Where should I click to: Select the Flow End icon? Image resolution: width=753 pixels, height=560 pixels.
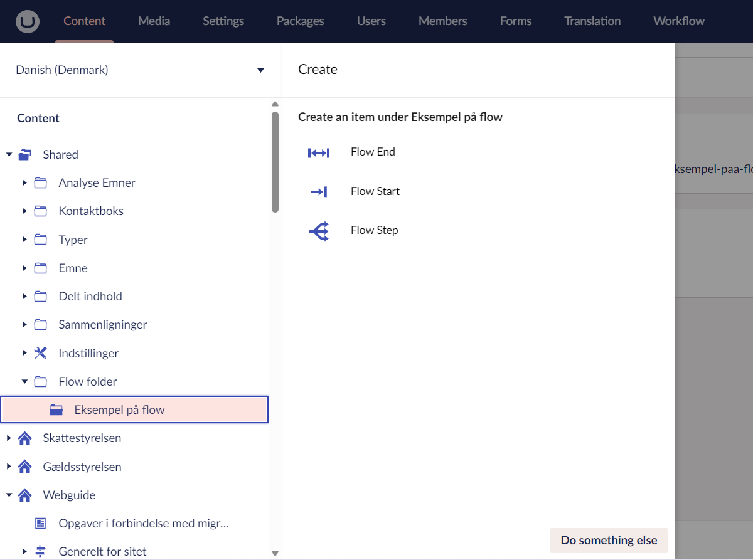[319, 152]
